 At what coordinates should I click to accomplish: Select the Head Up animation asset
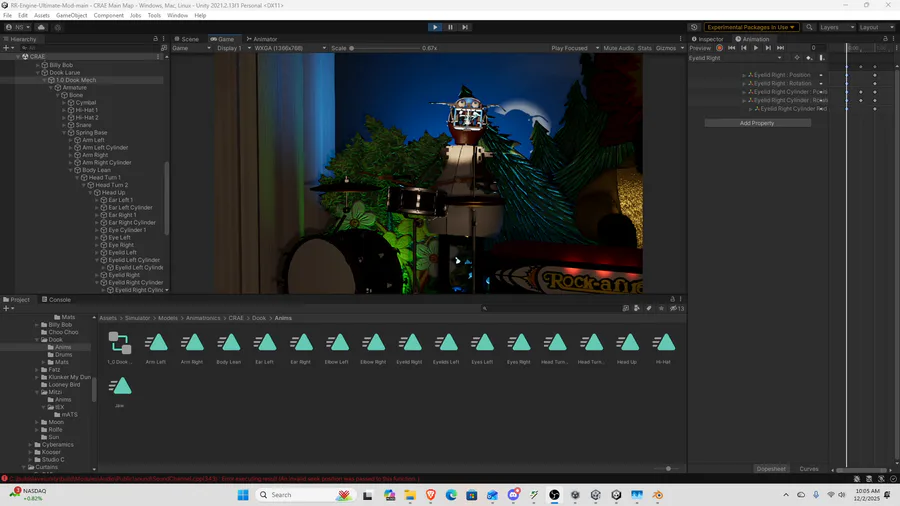tap(627, 348)
